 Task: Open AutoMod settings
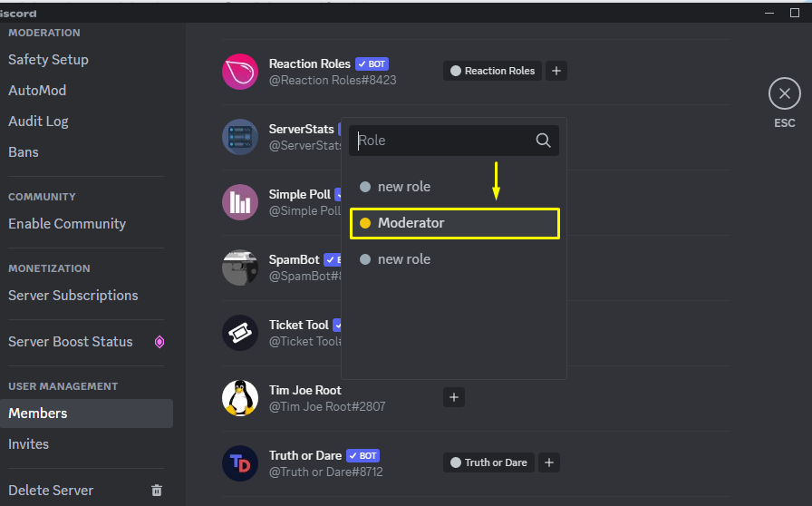point(37,90)
